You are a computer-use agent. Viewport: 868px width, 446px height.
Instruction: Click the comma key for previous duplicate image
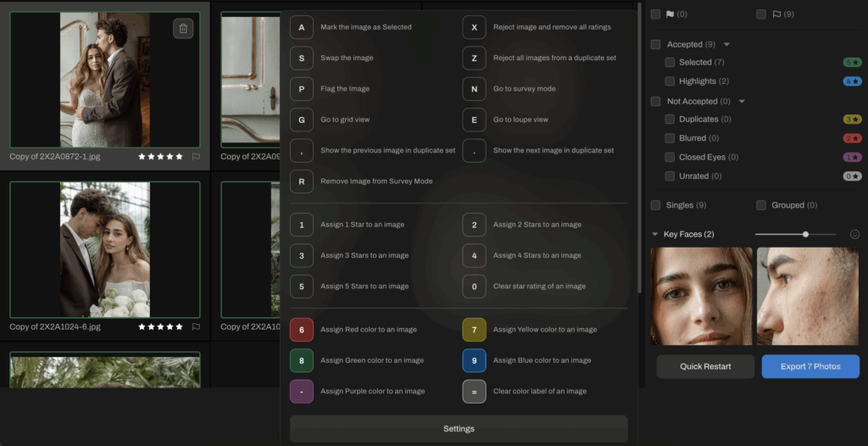tap(302, 150)
